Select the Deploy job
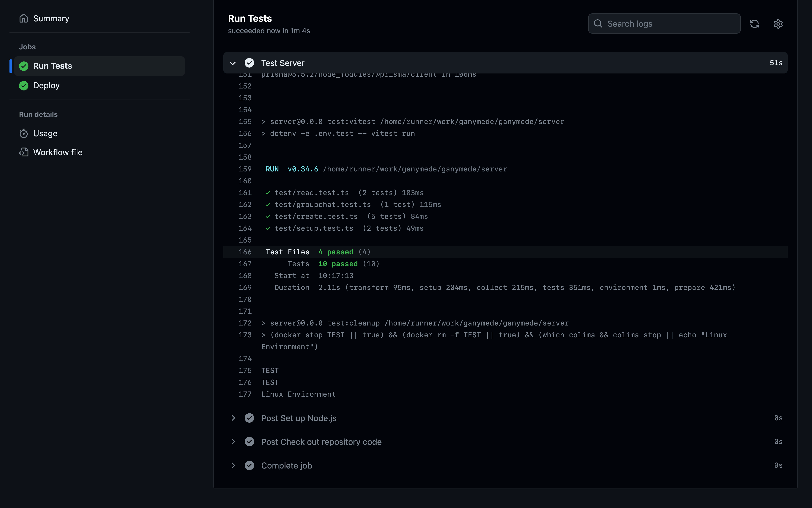Viewport: 812px width, 508px height. (x=46, y=86)
